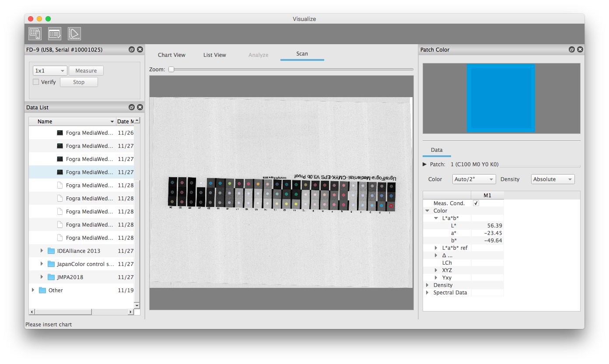Open the 1x1 measurement layout dropdown
Image resolution: width=609 pixels, height=364 pixels.
click(50, 71)
